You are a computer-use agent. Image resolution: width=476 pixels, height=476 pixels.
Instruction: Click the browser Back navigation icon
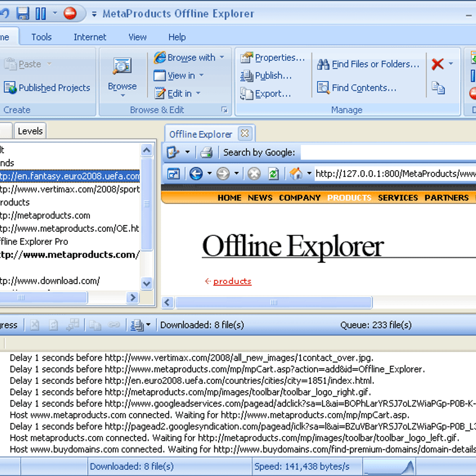pyautogui.click(x=197, y=173)
